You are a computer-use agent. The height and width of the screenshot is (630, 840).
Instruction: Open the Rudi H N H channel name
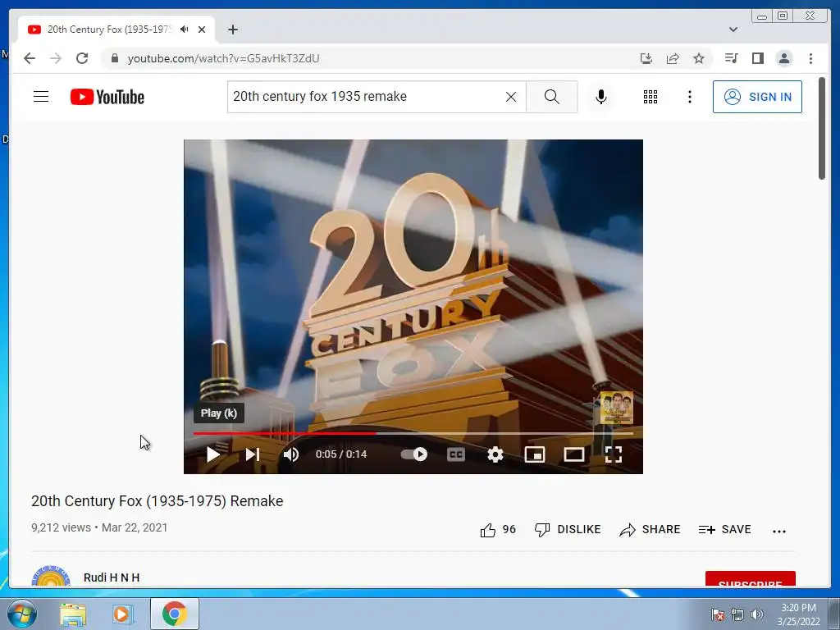[112, 577]
